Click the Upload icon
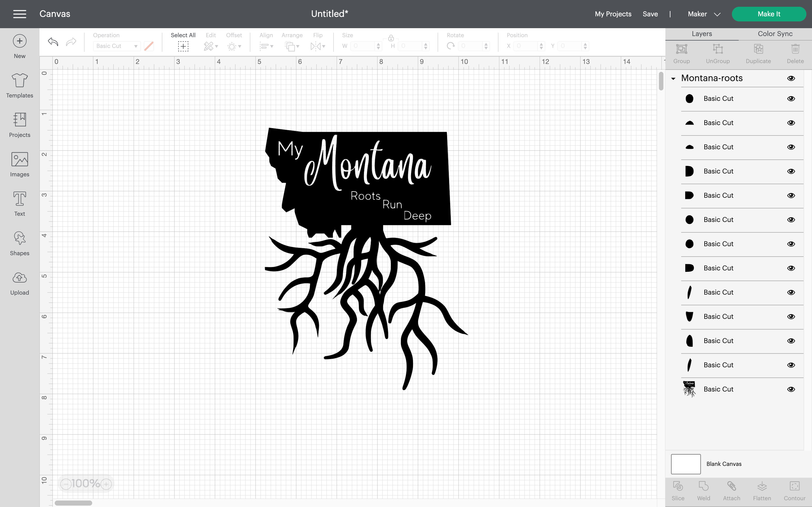 19,282
